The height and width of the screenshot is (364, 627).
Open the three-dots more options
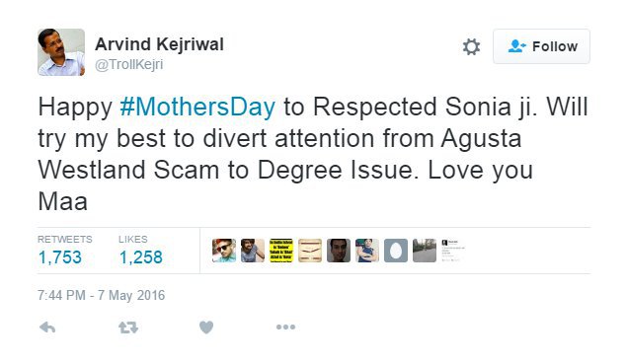click(285, 328)
